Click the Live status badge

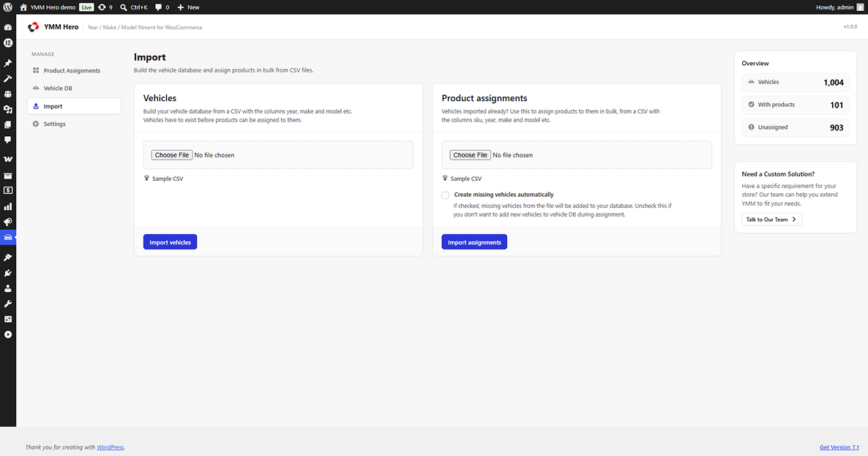point(86,7)
